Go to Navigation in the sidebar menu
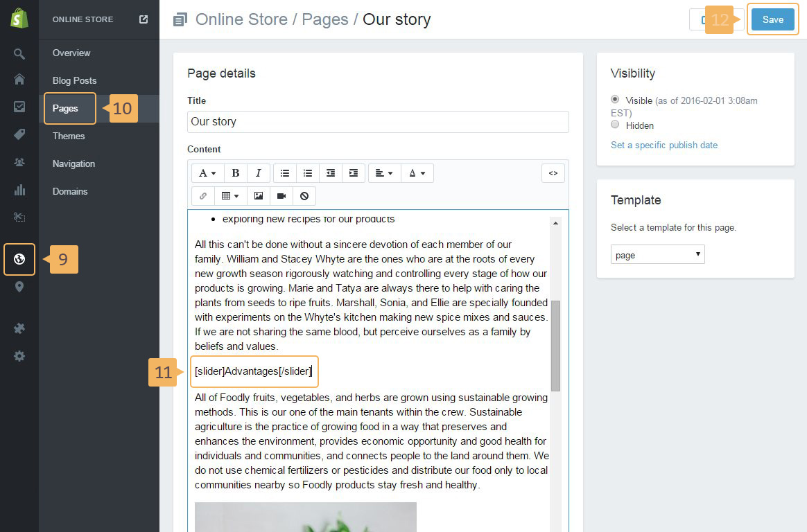 pyautogui.click(x=73, y=163)
